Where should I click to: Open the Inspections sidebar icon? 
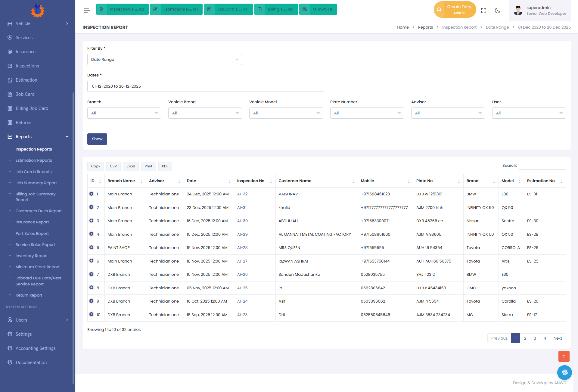(x=10, y=66)
